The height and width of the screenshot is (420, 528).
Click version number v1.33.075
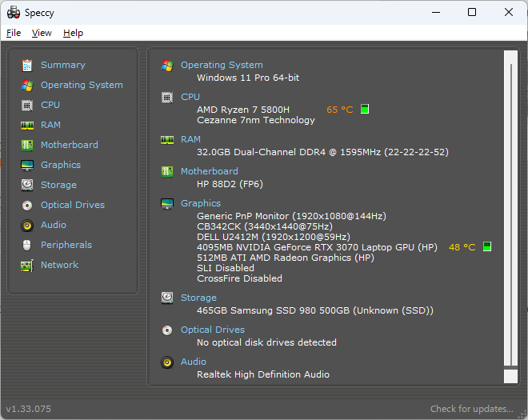(29, 409)
